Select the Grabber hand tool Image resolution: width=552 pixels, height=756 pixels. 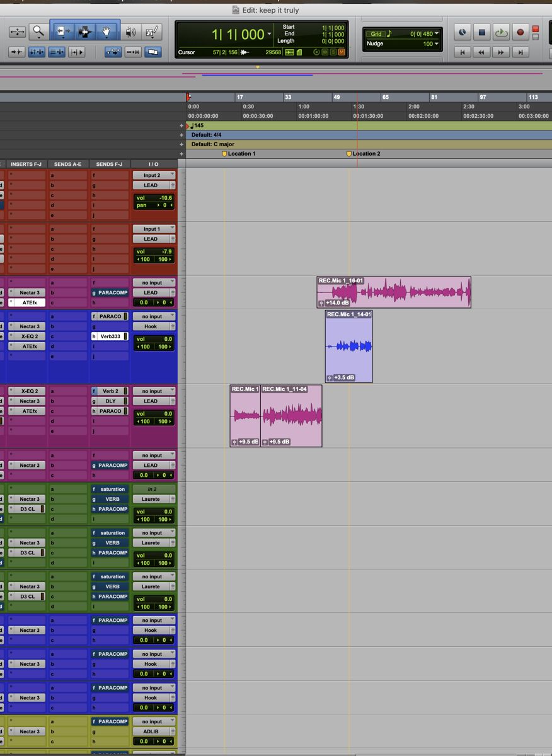tap(107, 31)
